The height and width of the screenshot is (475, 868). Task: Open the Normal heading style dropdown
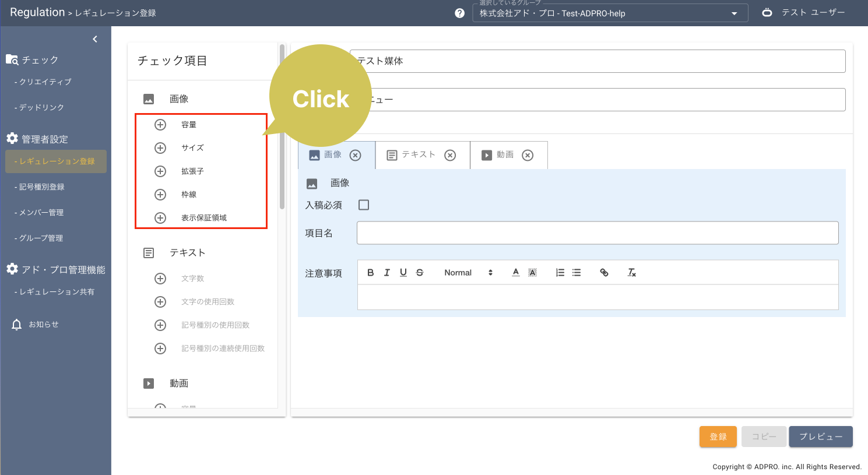click(x=468, y=273)
